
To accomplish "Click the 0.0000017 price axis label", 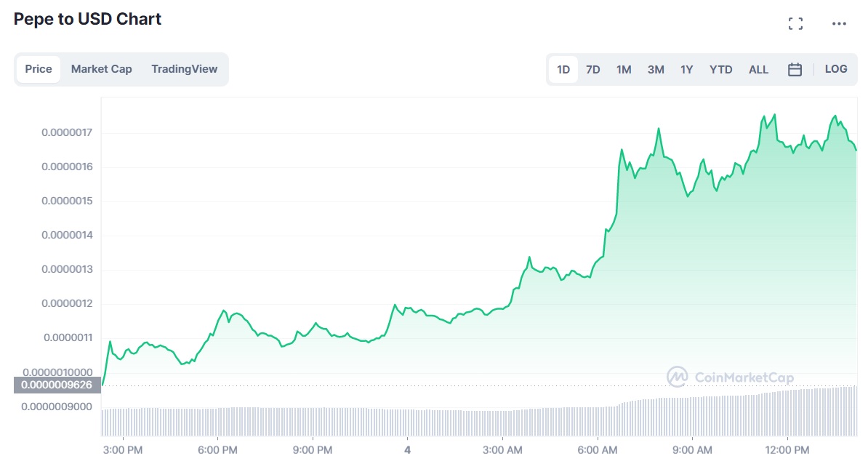I will tap(67, 132).
